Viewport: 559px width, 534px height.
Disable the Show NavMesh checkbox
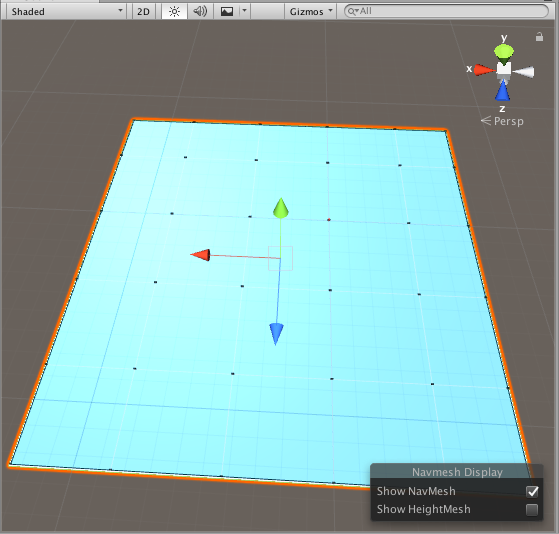point(532,492)
